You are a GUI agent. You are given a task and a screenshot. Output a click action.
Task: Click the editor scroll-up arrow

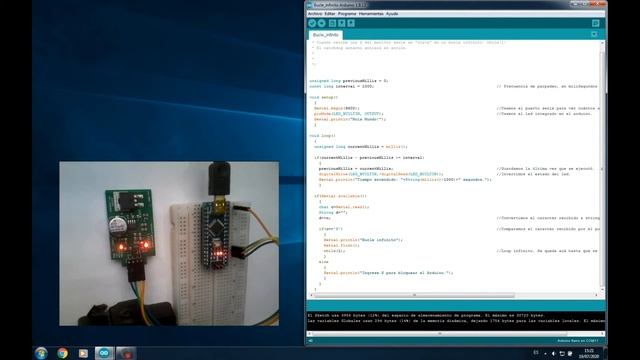pyautogui.click(x=603, y=42)
